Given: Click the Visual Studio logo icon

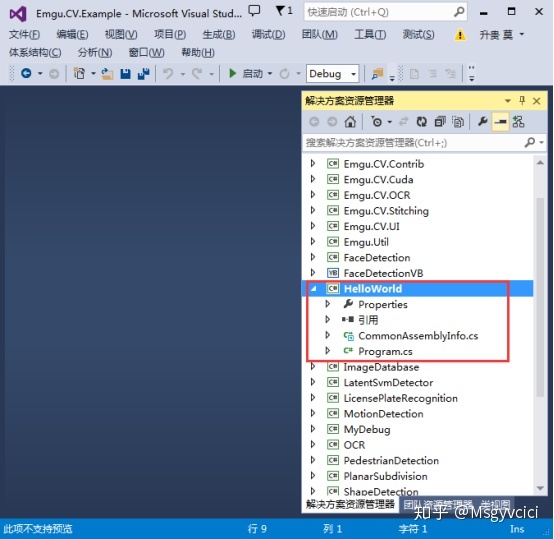Looking at the screenshot, I should click(18, 14).
